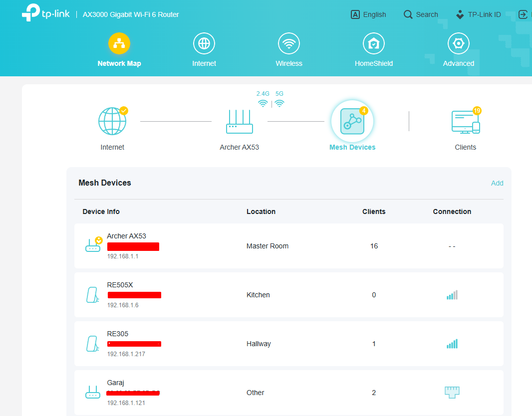
Task: Click the 5G wifi signal icon
Action: (279, 103)
